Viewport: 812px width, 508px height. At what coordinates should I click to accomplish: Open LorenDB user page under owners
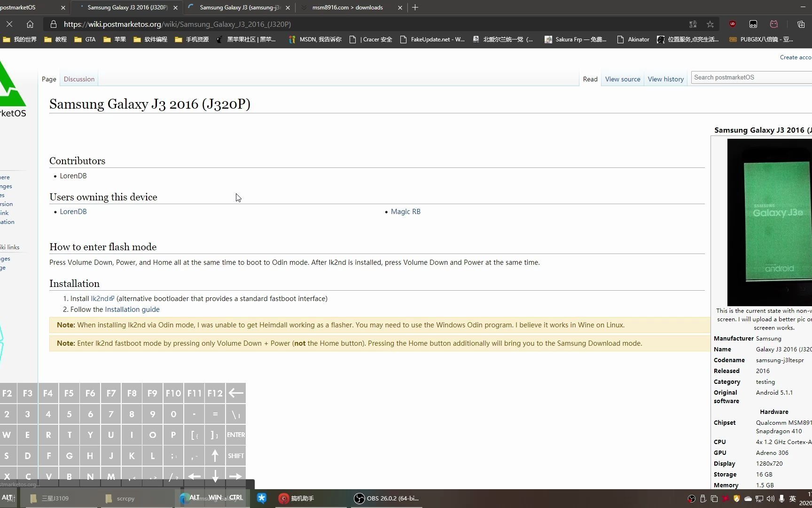tap(73, 212)
